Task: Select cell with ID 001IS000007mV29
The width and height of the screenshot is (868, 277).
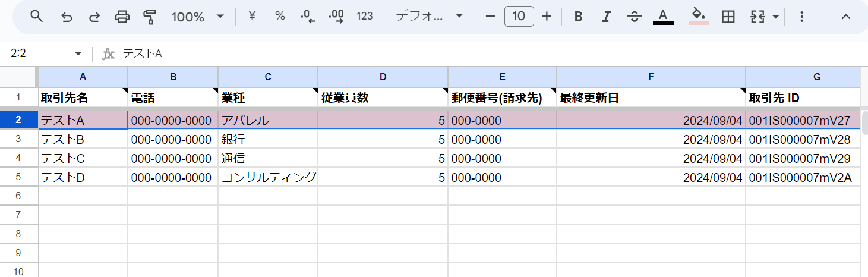Action: coord(803,158)
